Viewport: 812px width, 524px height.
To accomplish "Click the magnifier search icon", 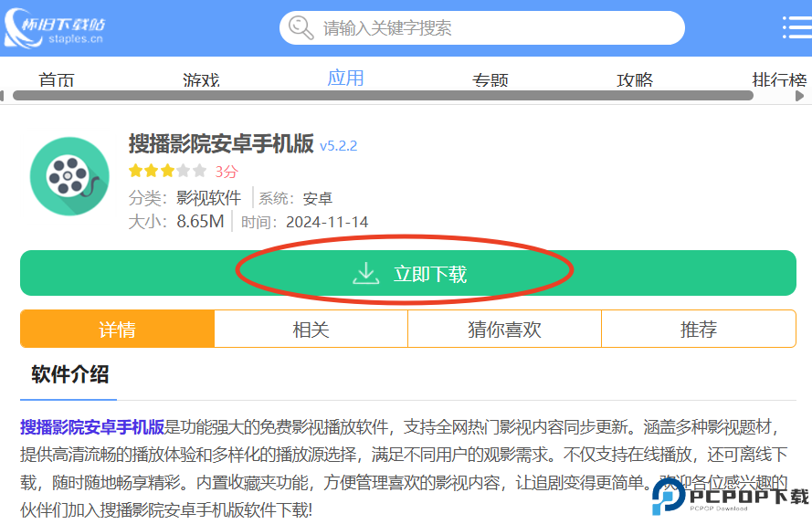I will point(301,27).
